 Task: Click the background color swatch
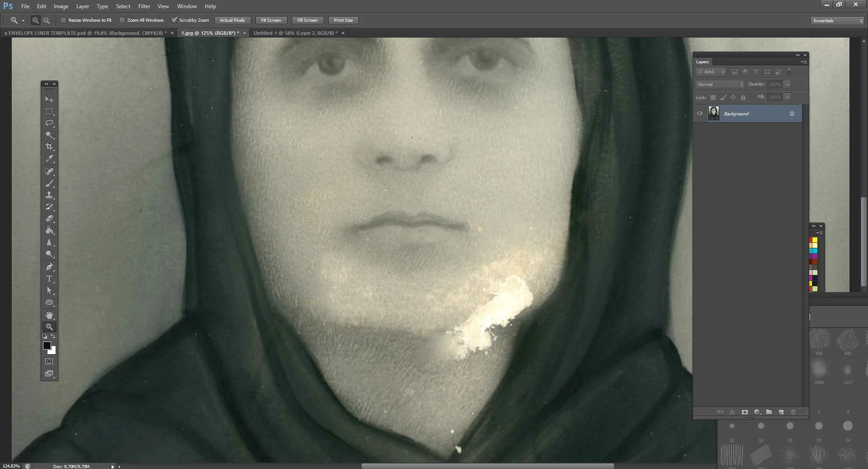click(53, 351)
